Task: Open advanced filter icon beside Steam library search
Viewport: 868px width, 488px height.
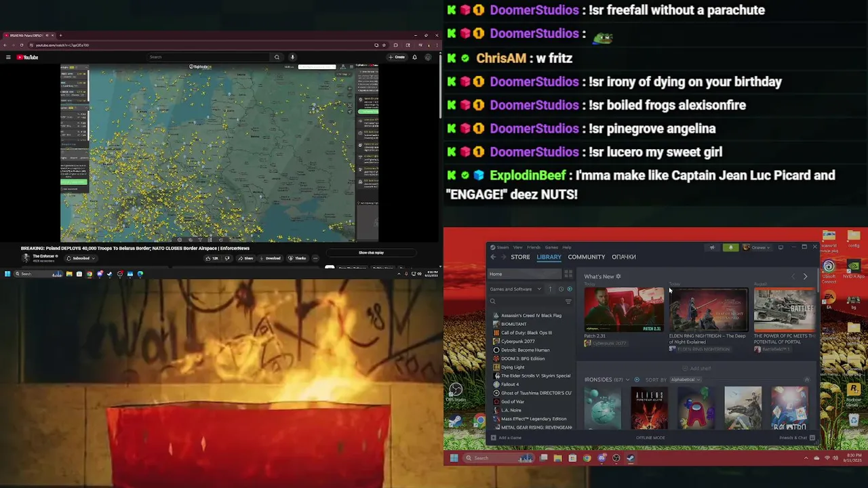Action: (568, 302)
